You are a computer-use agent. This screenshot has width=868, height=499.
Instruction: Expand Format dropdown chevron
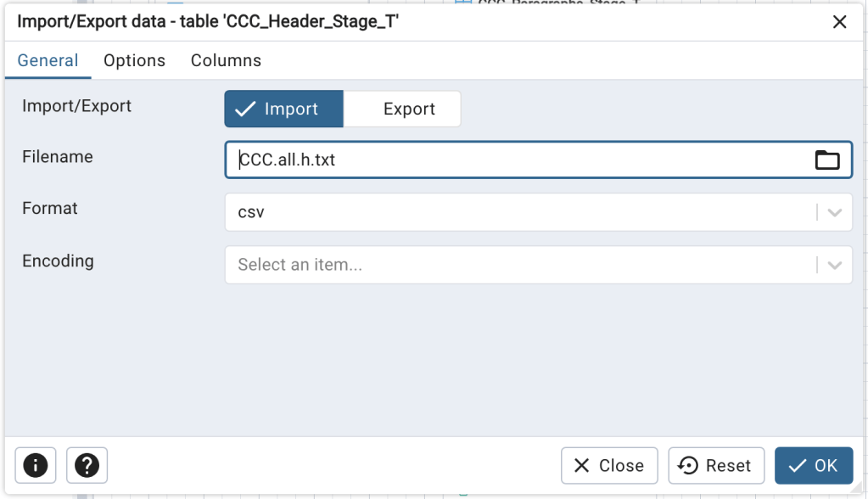click(835, 212)
